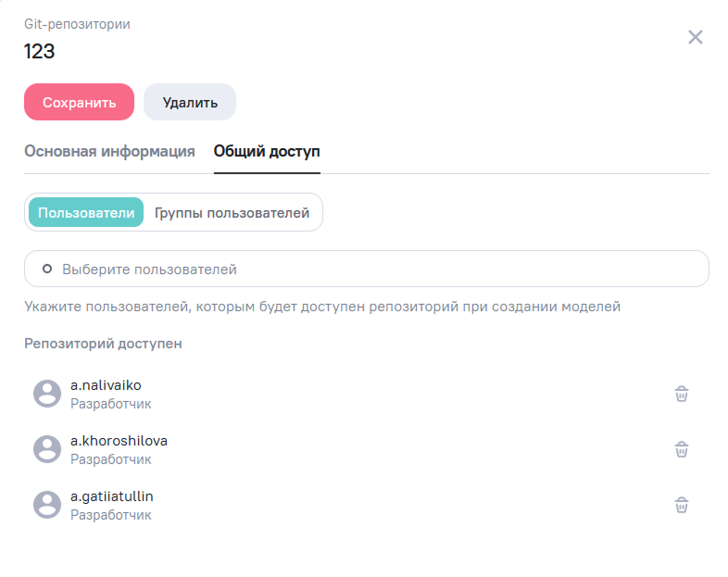Switch to Основная информация tab
Image resolution: width=728 pixels, height=577 pixels.
click(109, 151)
